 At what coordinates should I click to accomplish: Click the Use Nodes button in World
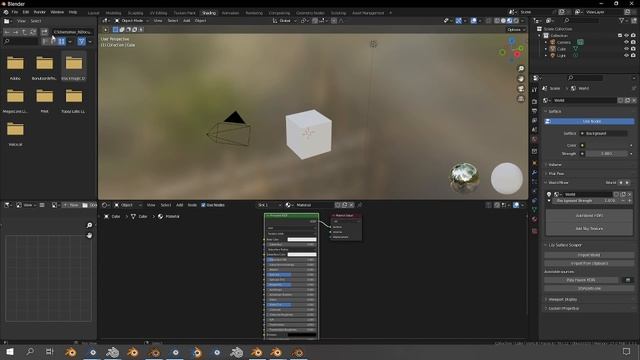click(x=589, y=121)
